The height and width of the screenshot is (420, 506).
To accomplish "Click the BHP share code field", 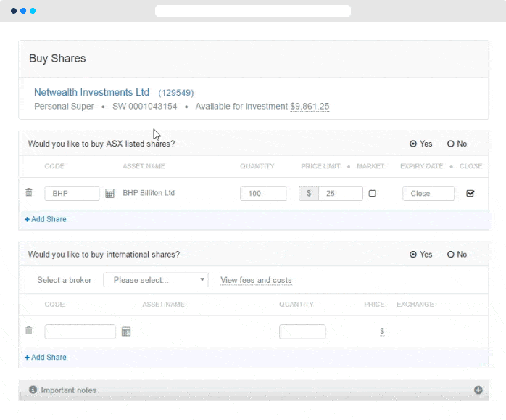I will [72, 194].
